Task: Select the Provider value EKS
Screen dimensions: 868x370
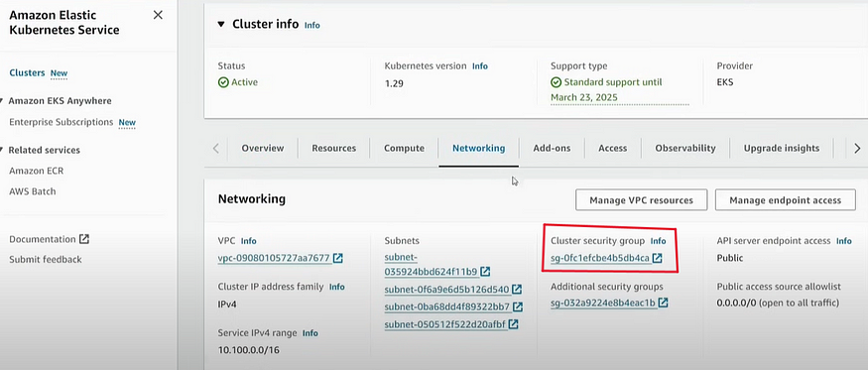Action: [724, 82]
